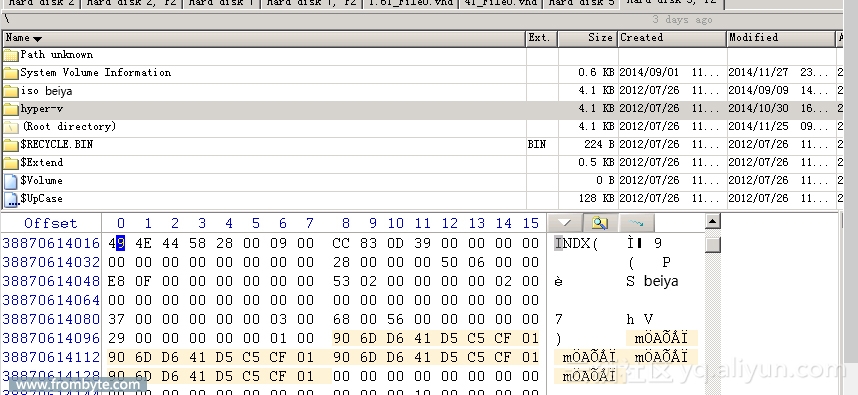The image size is (858, 395).
Task: Select offset 38870614096 in the offset column
Action: (x=51, y=338)
